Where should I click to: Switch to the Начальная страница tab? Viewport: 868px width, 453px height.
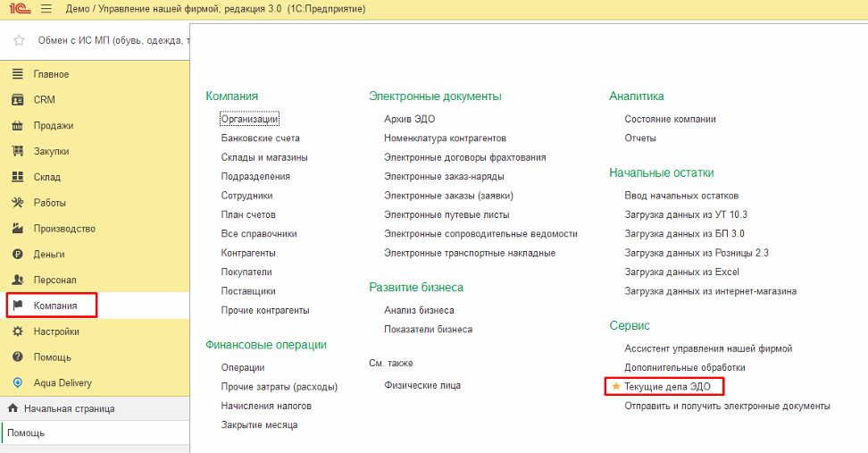click(x=95, y=408)
